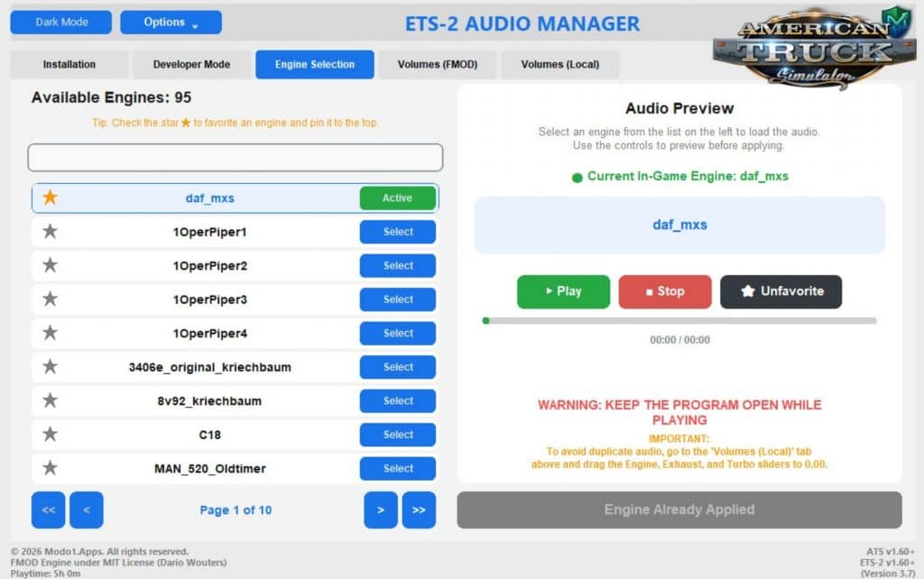This screenshot has height=579, width=924.
Task: Click the 3406e_original_kriechbaum engine name
Action: [209, 368]
